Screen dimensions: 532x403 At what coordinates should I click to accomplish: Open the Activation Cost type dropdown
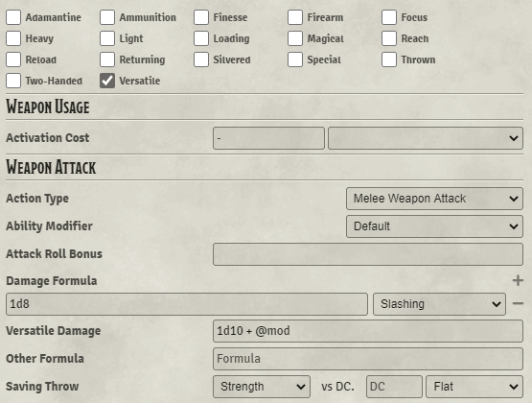tap(426, 138)
